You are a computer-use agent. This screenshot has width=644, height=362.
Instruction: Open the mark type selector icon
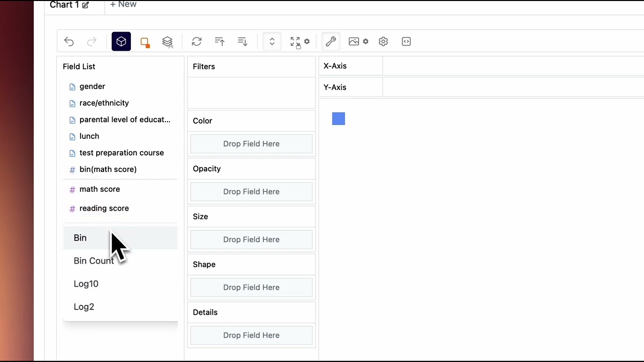coord(145,42)
